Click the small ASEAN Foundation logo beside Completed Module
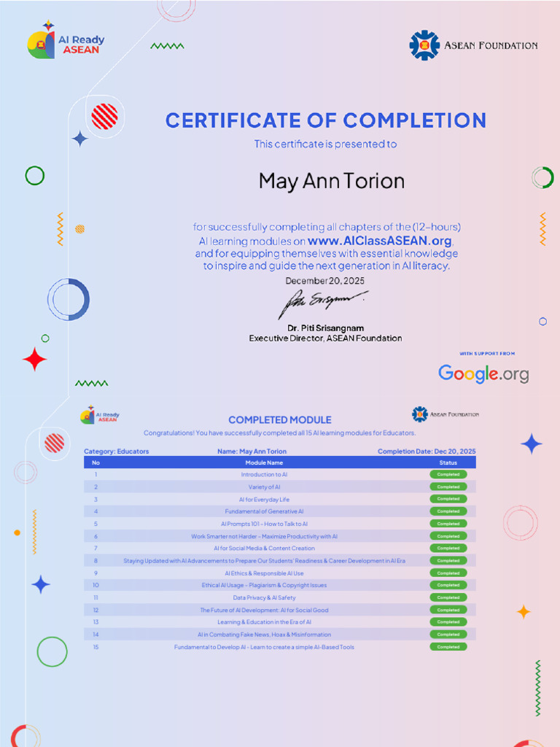 (x=446, y=414)
